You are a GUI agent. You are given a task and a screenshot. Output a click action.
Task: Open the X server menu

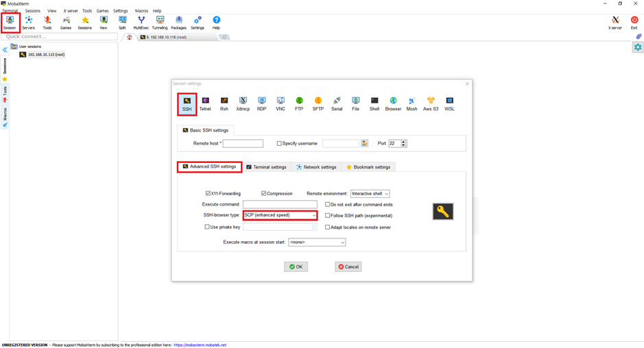coord(70,11)
